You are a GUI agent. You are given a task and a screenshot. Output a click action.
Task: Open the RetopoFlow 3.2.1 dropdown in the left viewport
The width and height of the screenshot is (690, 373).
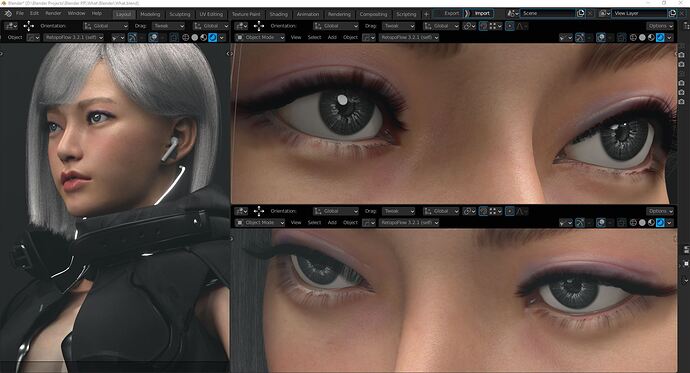coord(73,37)
